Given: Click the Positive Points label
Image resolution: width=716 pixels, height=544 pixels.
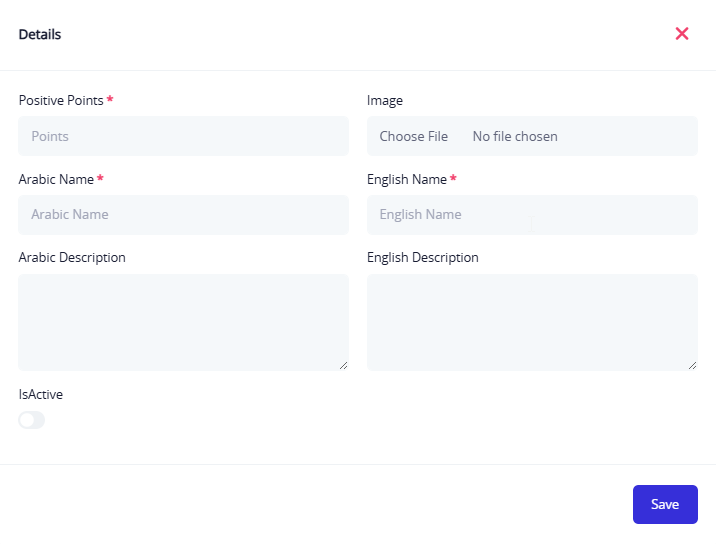Looking at the screenshot, I should tap(61, 100).
